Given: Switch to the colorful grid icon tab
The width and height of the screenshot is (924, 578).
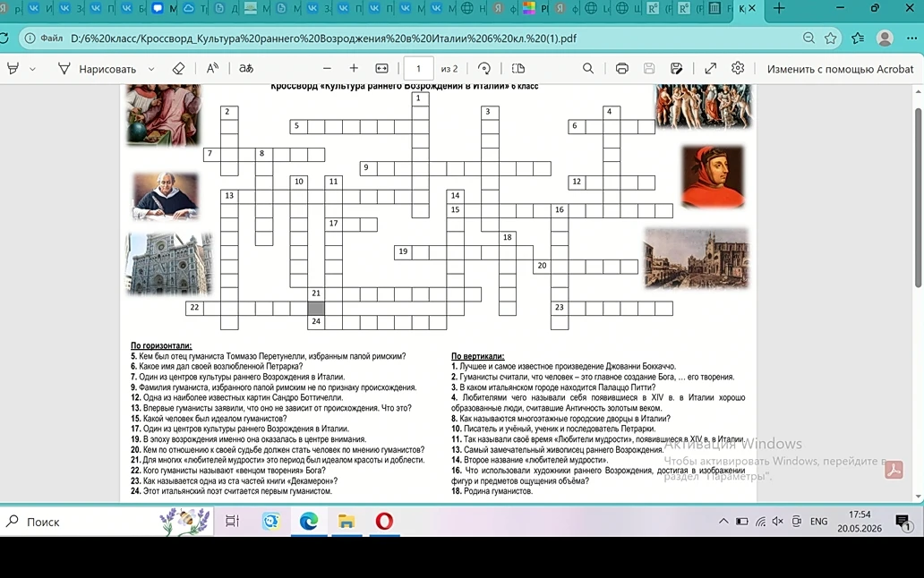Looking at the screenshot, I should [529, 8].
